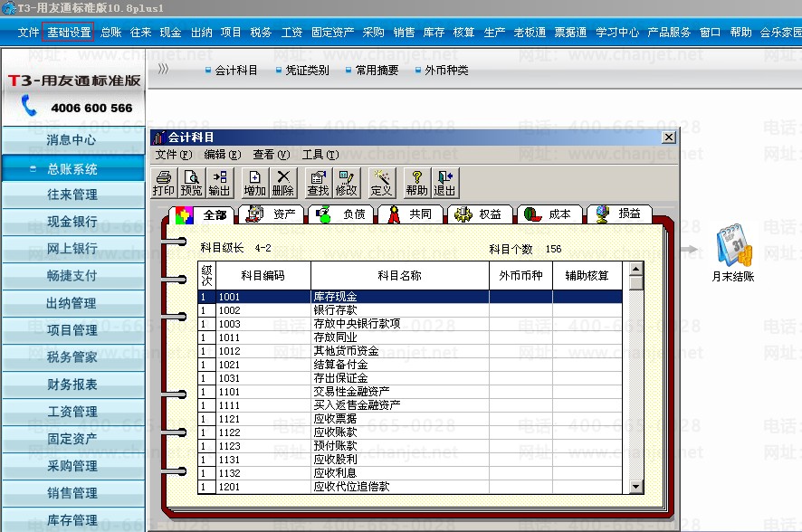Select the 银行存款 row
Viewport: 802px width, 532px height.
point(410,310)
